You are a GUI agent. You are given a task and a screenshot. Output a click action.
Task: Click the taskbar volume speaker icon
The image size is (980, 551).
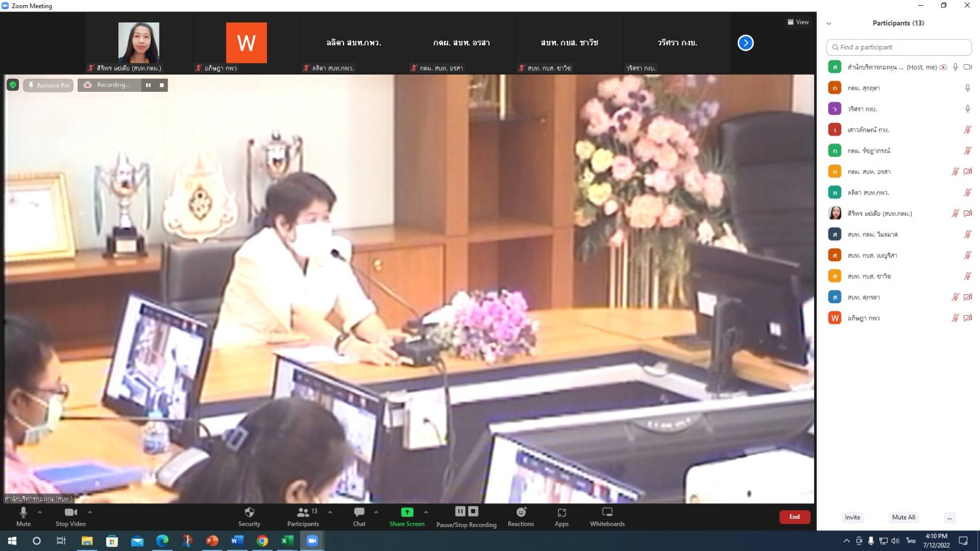point(895,541)
